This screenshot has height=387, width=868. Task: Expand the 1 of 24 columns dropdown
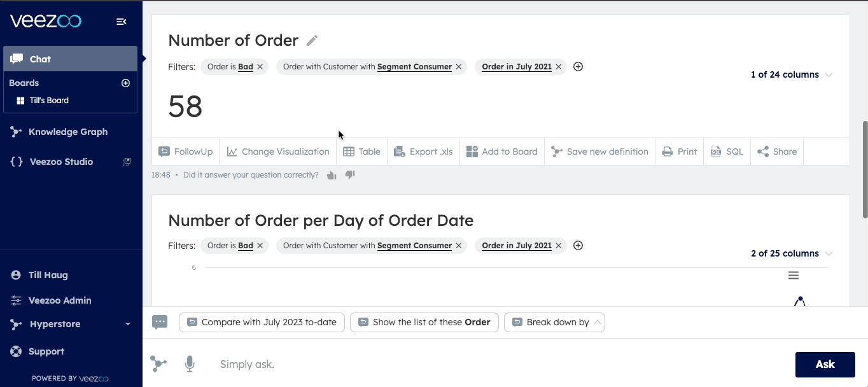point(792,74)
